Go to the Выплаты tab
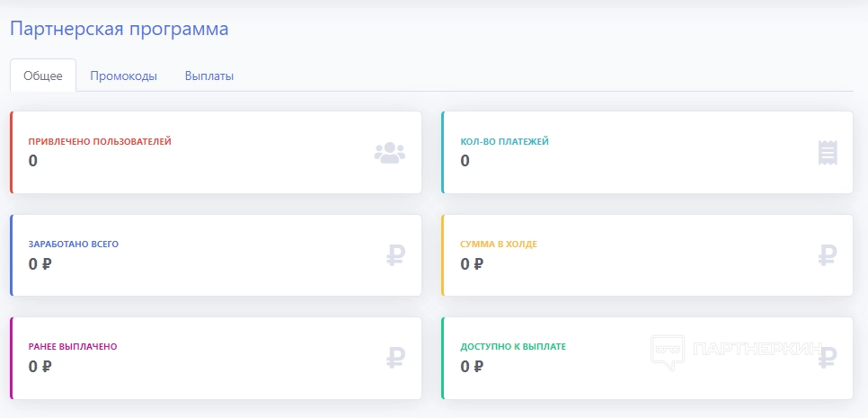The width and height of the screenshot is (868, 418). pos(209,76)
